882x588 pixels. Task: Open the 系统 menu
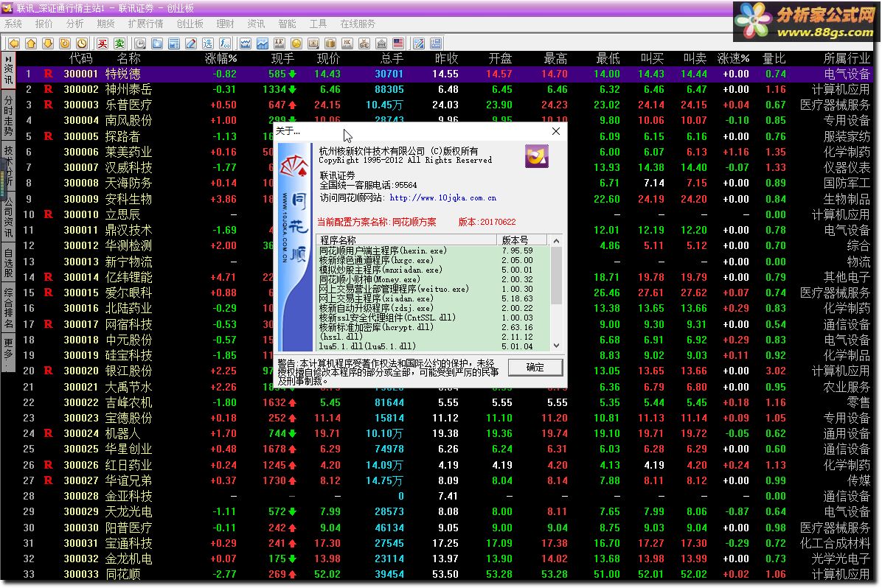[x=13, y=24]
